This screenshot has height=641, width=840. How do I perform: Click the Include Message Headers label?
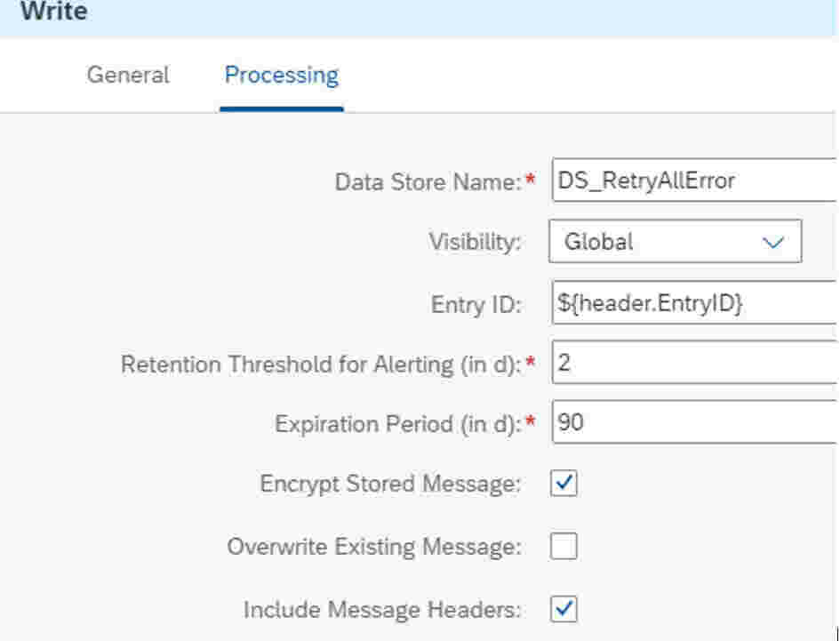pos(382,609)
